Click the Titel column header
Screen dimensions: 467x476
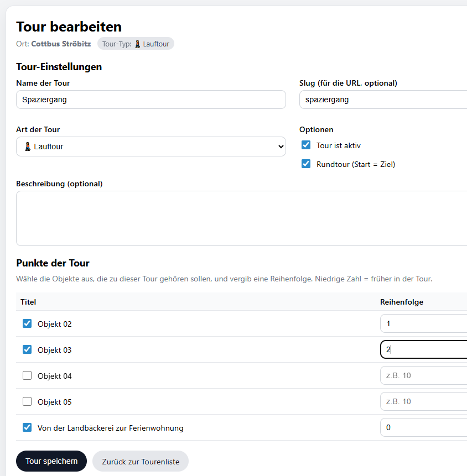tap(28, 302)
